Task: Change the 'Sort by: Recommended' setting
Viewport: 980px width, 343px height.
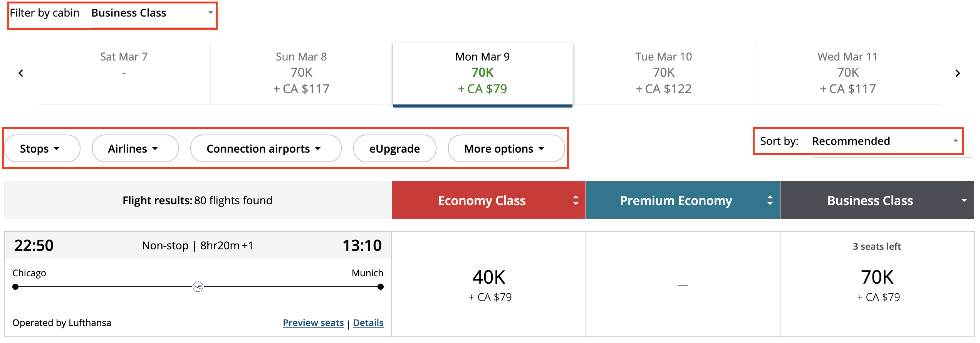Action: tap(882, 141)
